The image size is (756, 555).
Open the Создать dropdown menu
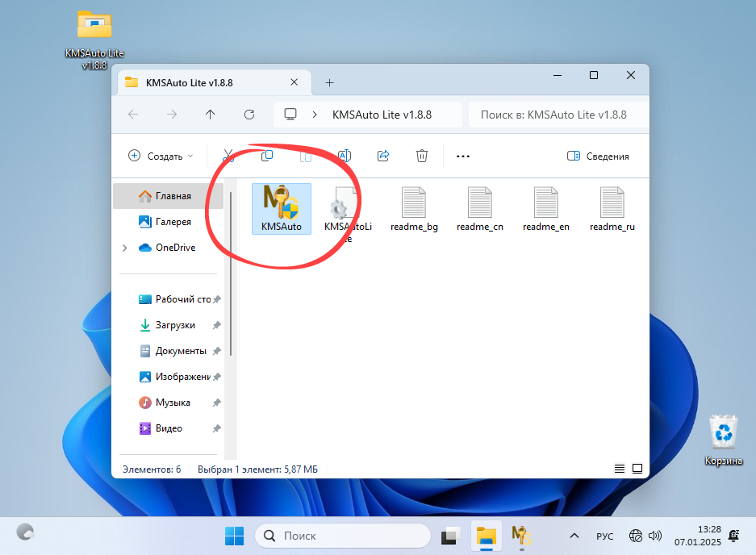click(x=161, y=156)
